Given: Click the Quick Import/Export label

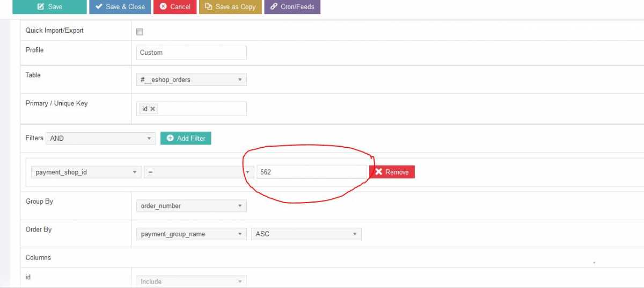Looking at the screenshot, I should point(55,31).
